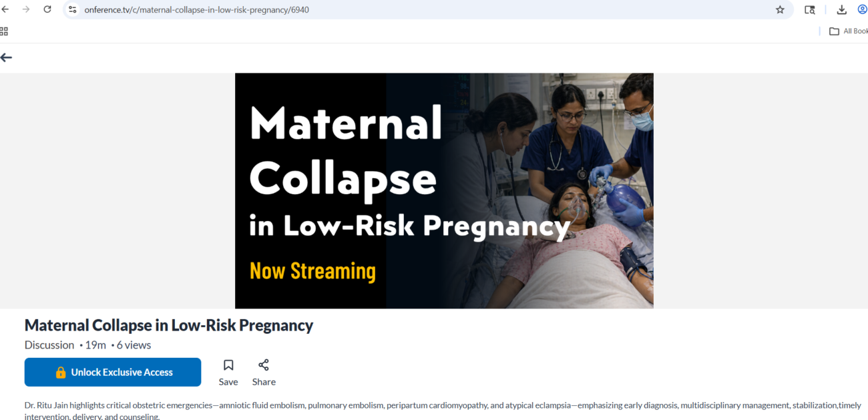868x420 pixels.
Task: Click the Maternal Collapse video banner
Action: (444, 190)
